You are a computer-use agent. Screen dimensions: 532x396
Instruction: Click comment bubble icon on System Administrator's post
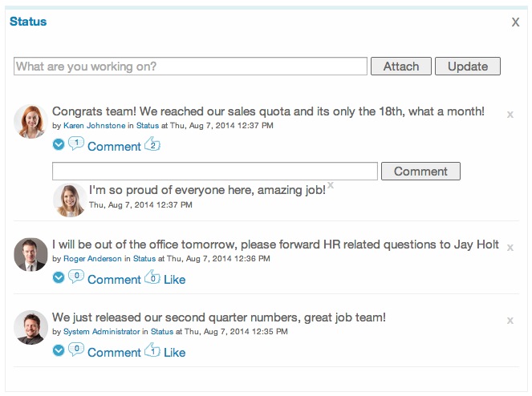pos(76,349)
